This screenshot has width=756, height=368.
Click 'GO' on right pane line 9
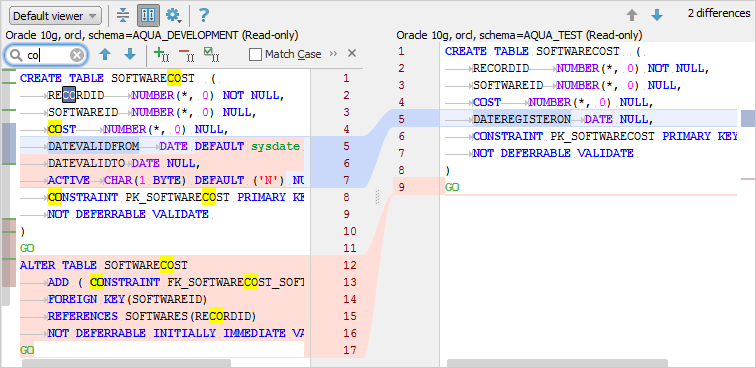click(x=452, y=187)
